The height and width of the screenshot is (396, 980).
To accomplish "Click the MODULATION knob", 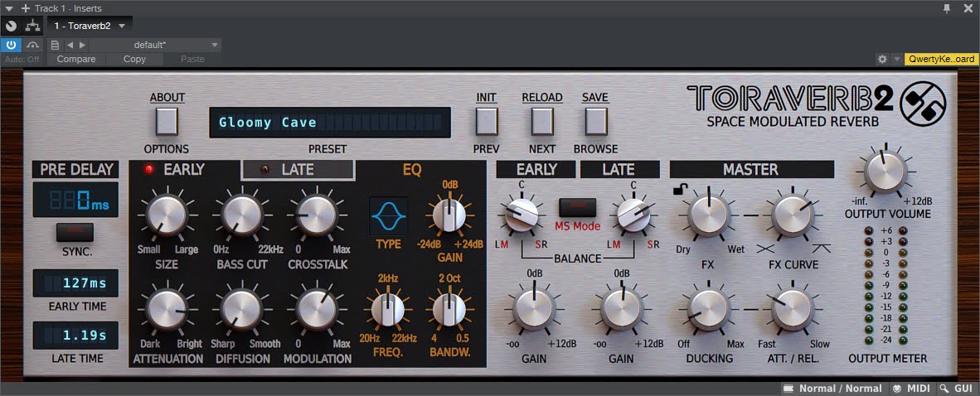I will click(x=317, y=310).
